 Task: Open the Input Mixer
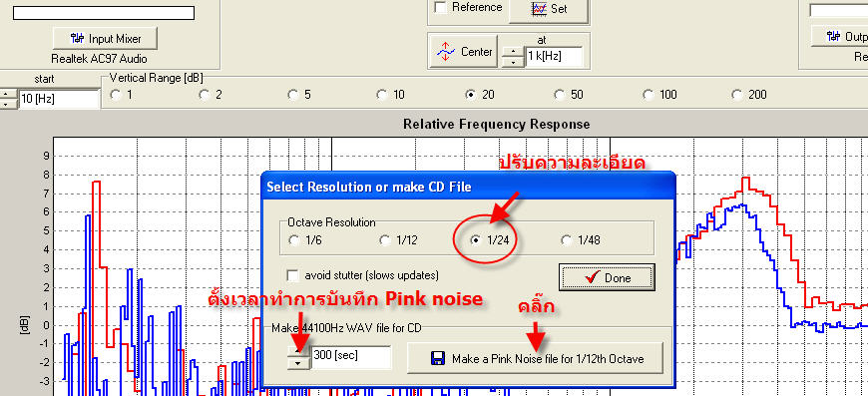[x=105, y=39]
